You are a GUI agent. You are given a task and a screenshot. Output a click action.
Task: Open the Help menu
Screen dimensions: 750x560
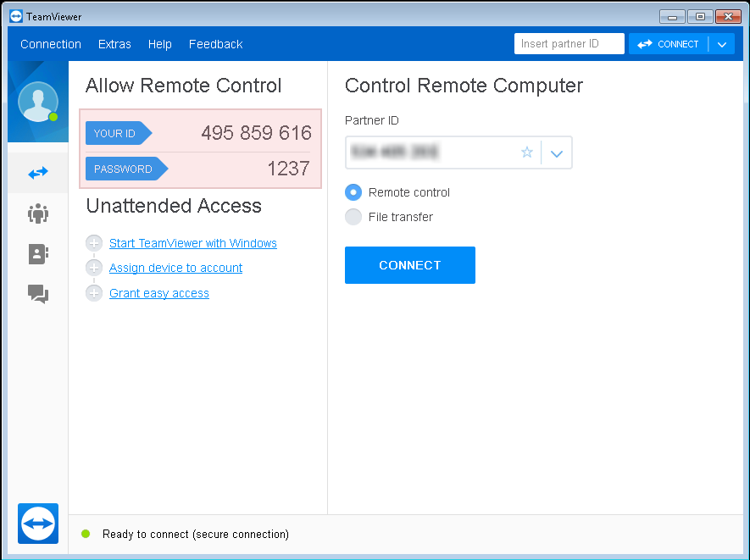[x=160, y=44]
